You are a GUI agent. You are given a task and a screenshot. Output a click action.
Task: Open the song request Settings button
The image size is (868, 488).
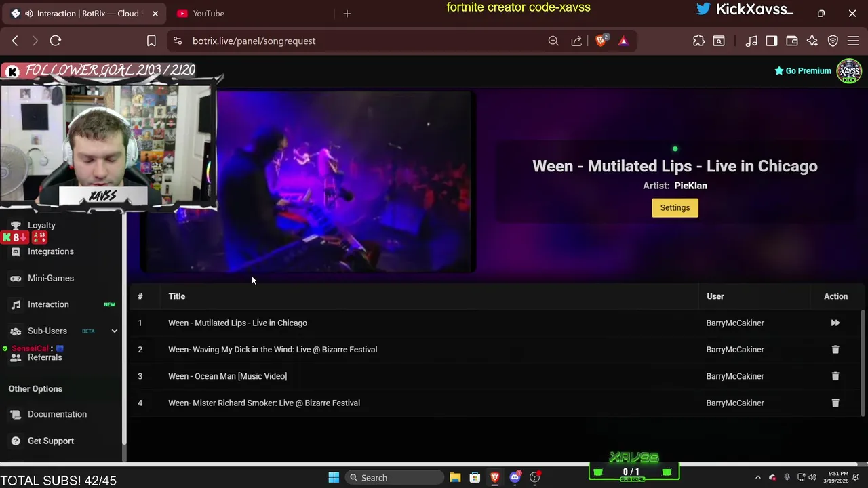click(x=675, y=208)
